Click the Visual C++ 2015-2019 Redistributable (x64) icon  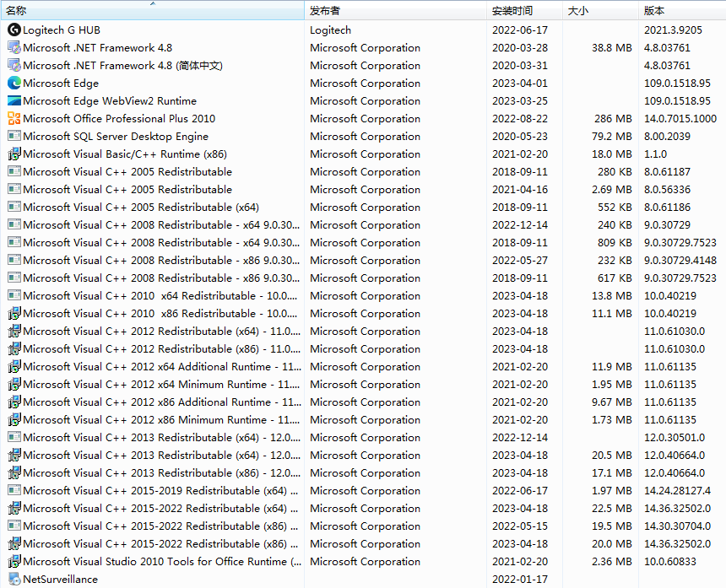point(14,491)
